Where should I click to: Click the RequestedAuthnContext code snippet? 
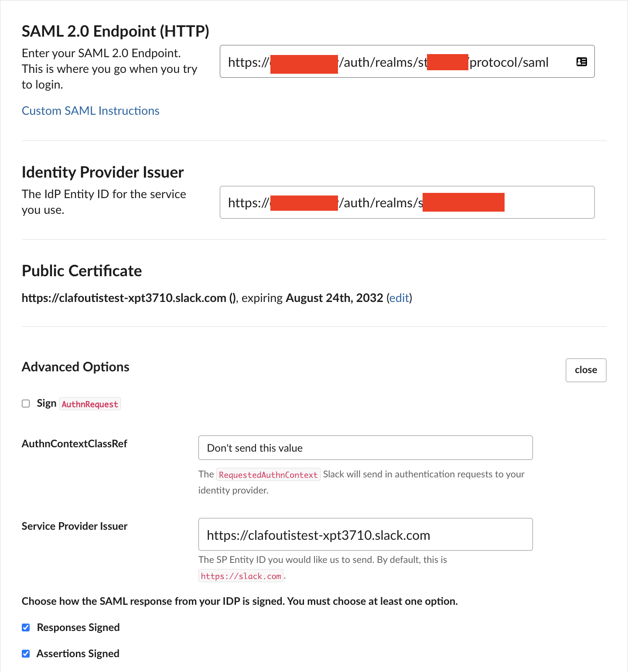click(268, 474)
